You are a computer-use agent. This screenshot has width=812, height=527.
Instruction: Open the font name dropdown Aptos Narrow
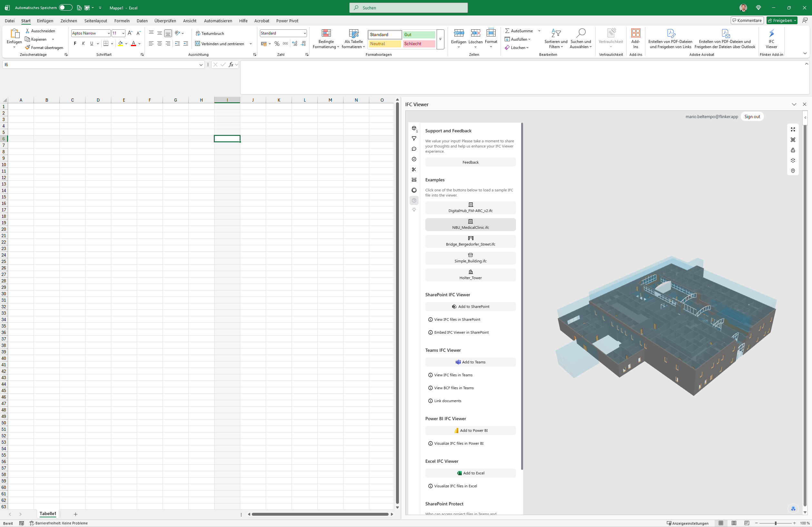click(108, 33)
